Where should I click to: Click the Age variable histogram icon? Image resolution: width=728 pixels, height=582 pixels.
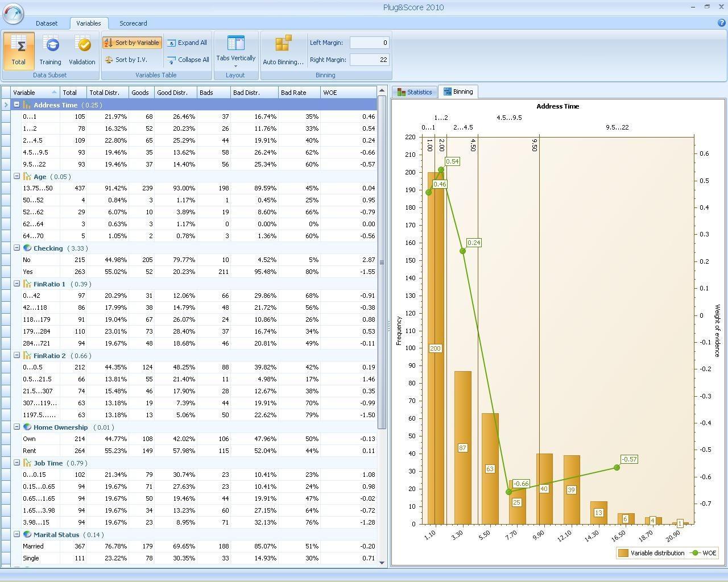click(27, 176)
